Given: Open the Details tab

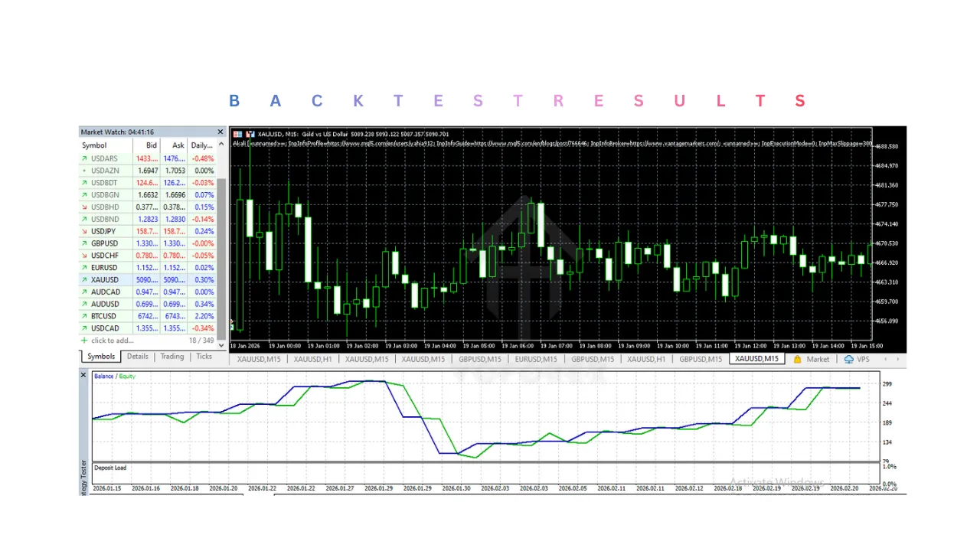Looking at the screenshot, I should (x=138, y=357).
